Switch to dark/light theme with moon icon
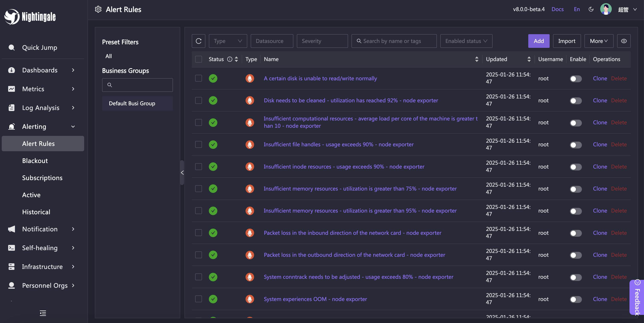This screenshot has width=644, height=323. pos(591,9)
